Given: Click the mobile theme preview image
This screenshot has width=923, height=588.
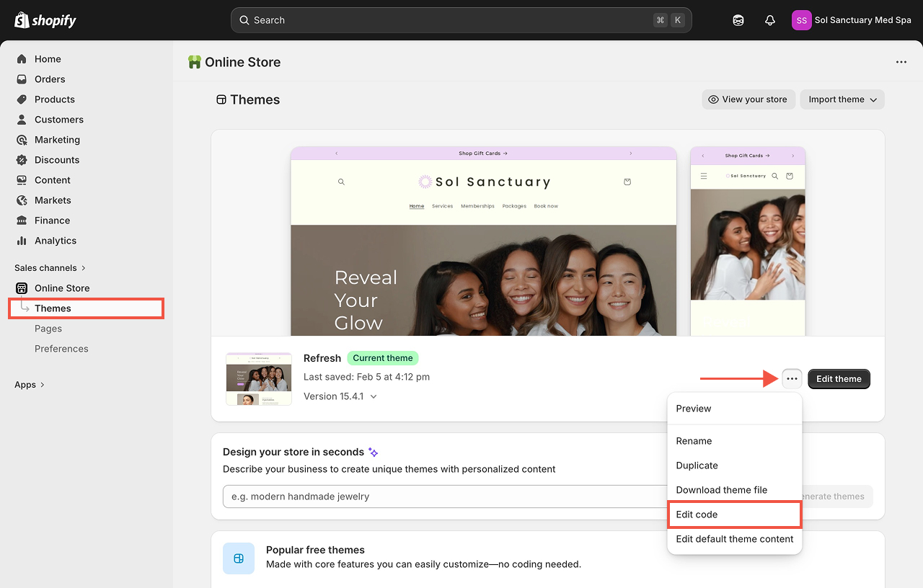Looking at the screenshot, I should coord(748,241).
